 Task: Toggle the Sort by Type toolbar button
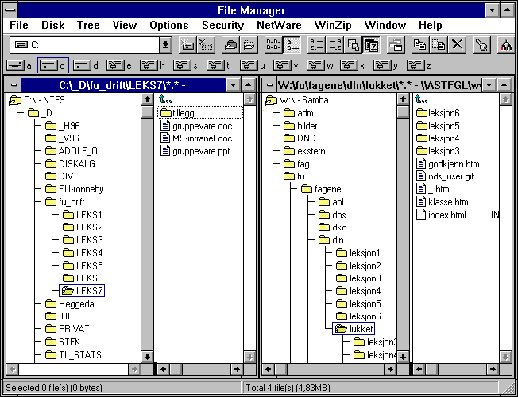(334, 45)
